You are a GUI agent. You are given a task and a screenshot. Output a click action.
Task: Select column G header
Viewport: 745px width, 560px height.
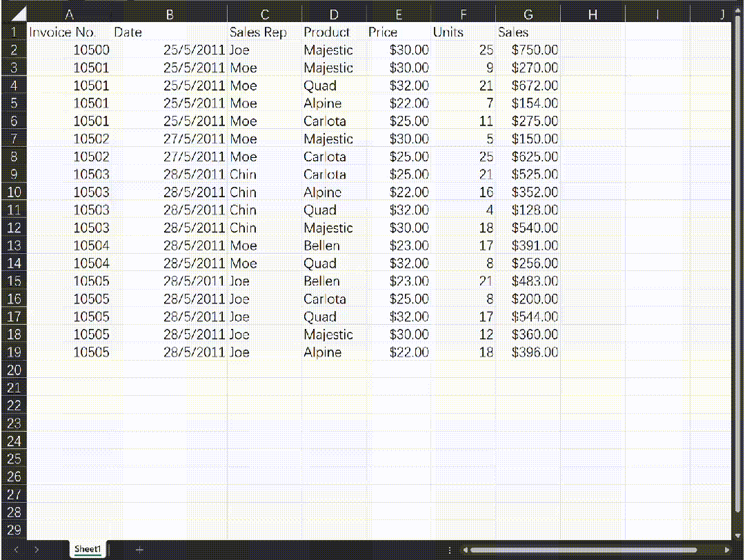tap(528, 14)
